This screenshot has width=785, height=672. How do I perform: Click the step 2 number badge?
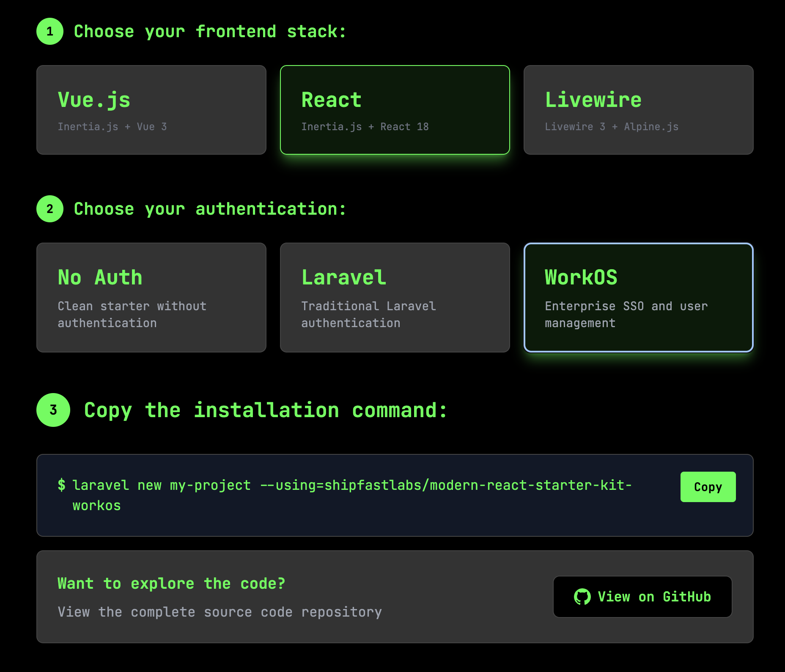50,209
